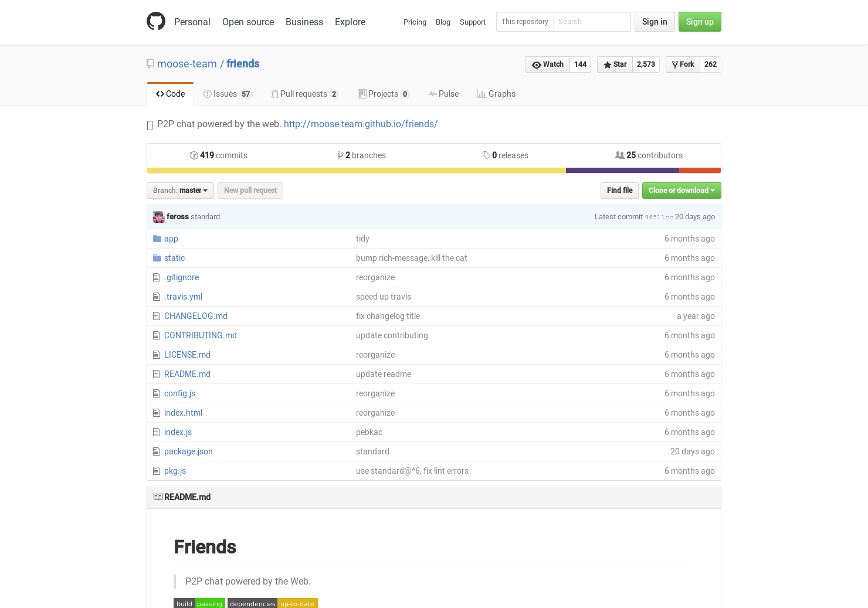Open the This repository search scope selector
Image resolution: width=868 pixels, height=608 pixels.
pos(525,22)
